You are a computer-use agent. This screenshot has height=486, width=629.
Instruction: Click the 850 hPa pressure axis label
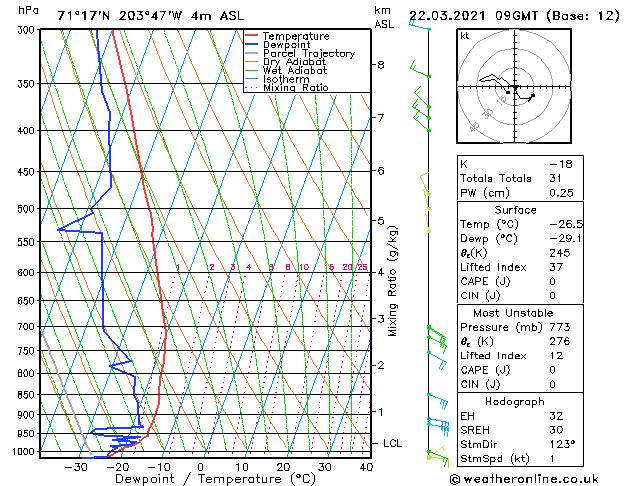pyautogui.click(x=26, y=395)
